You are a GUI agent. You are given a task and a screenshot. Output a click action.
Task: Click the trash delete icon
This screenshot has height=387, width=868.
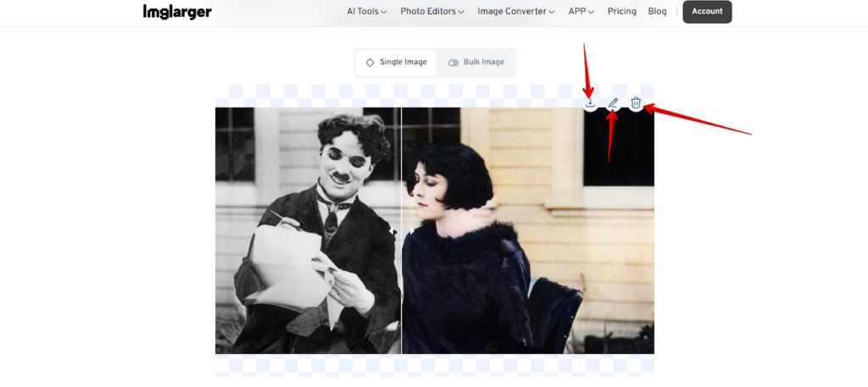pyautogui.click(x=636, y=102)
